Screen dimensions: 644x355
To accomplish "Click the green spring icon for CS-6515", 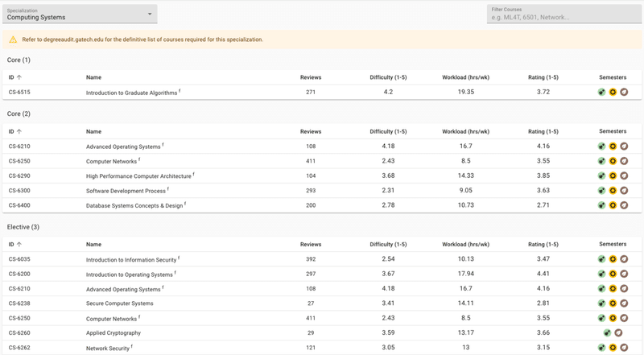I will click(601, 92).
